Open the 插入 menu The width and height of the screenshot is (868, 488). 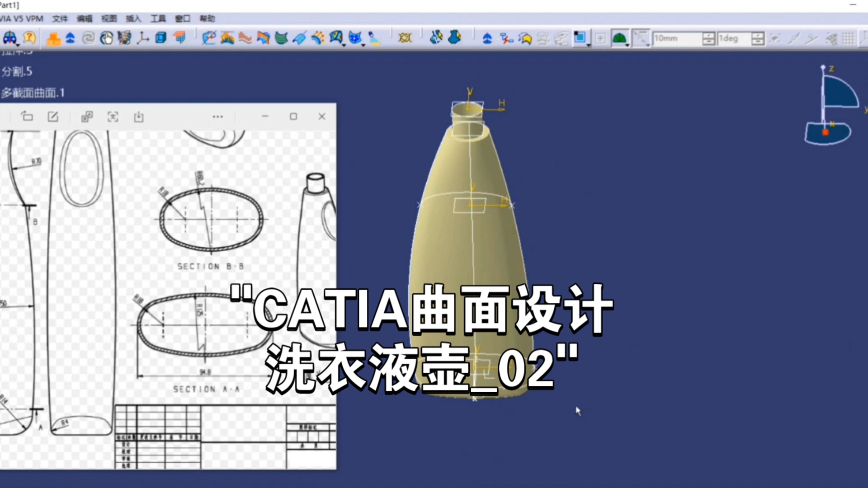pos(133,19)
